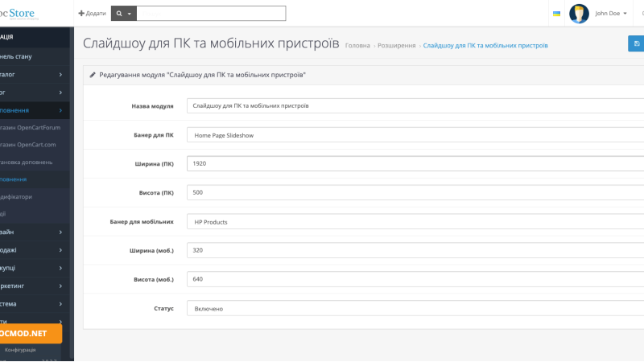Viewport: 644px width, 362px height.
Task: Open the Статус dropdown
Action: point(415,308)
